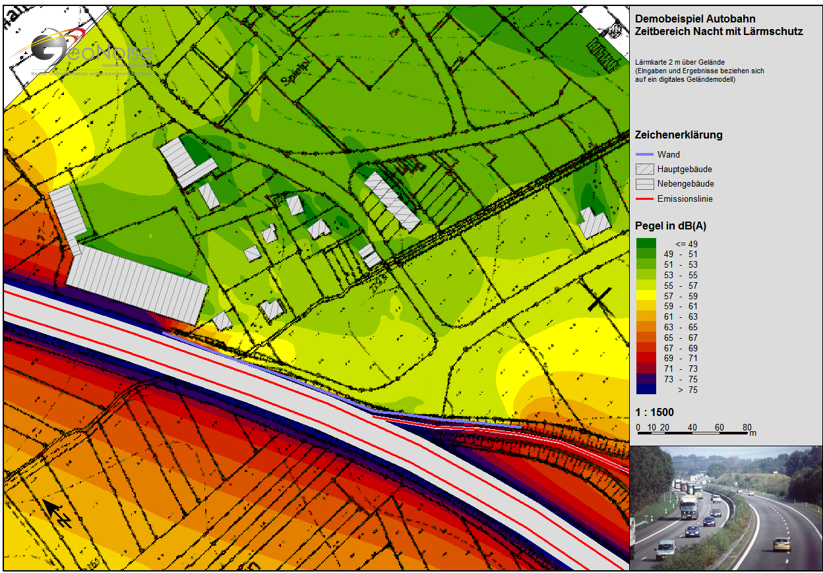823x573 pixels.
Task: Click the red Emissionslinie legend line symbol
Action: [645, 199]
